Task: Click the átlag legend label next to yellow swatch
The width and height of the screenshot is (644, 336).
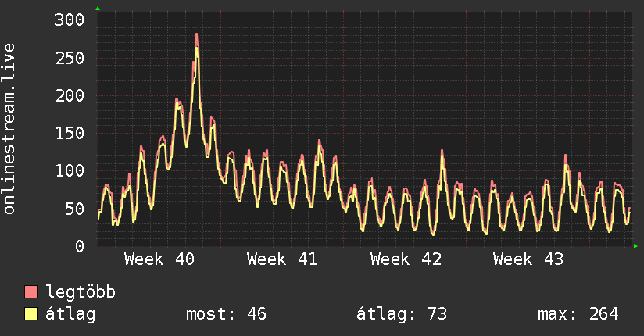Action: tap(70, 314)
